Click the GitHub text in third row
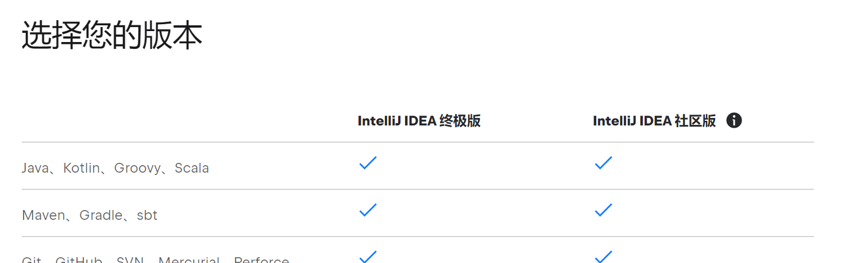This screenshot has height=263, width=868. [x=79, y=261]
